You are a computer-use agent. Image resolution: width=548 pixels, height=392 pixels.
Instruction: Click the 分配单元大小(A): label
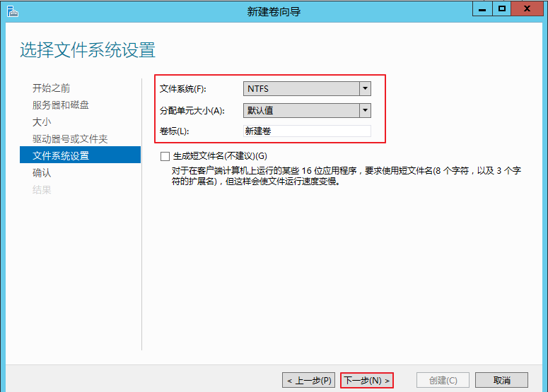click(192, 111)
